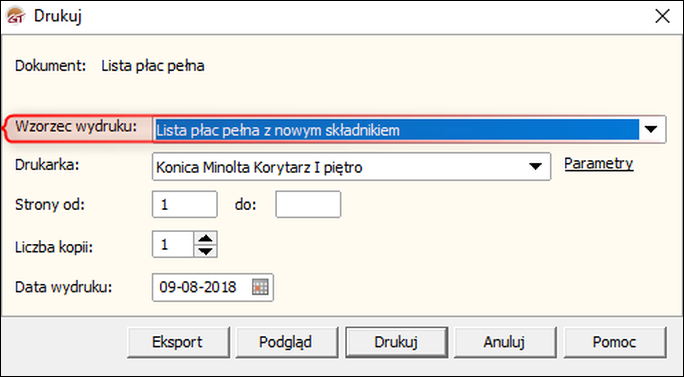Click into the Liczba kopii number field
Screen dimensions: 684x377
173,244
